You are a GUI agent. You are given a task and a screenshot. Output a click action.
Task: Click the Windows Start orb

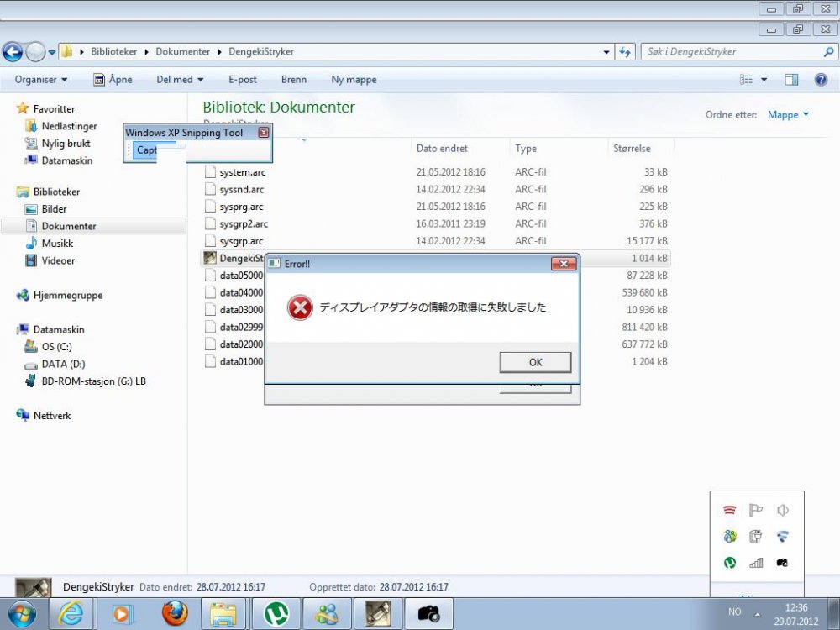(x=21, y=612)
